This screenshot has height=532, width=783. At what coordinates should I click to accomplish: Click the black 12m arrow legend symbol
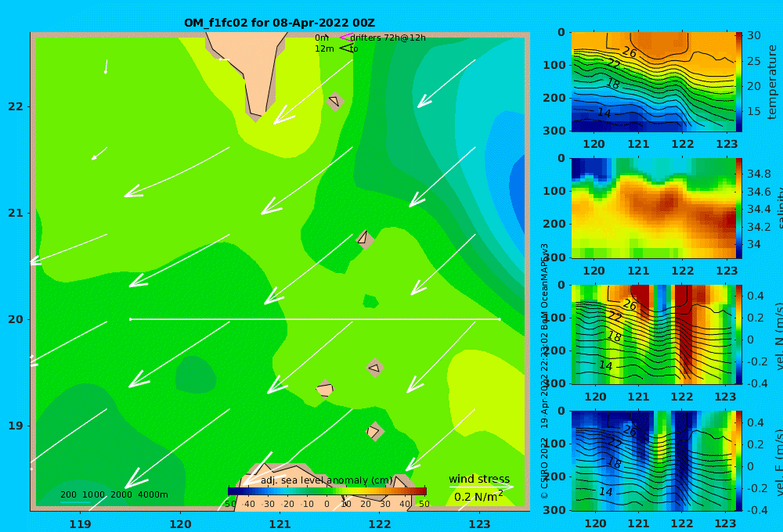point(345,49)
